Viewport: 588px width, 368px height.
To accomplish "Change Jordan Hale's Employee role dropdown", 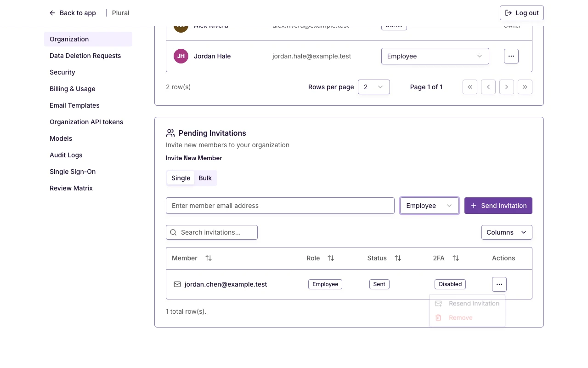I will click(435, 56).
